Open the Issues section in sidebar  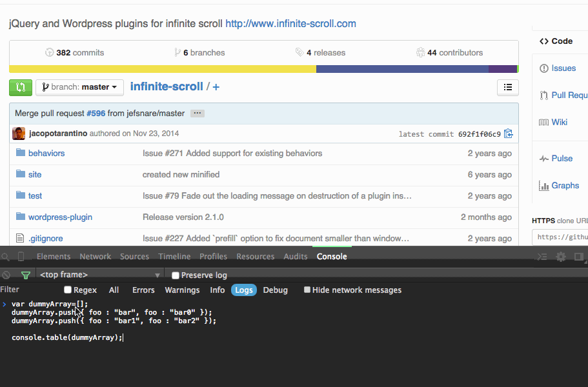[x=558, y=68]
